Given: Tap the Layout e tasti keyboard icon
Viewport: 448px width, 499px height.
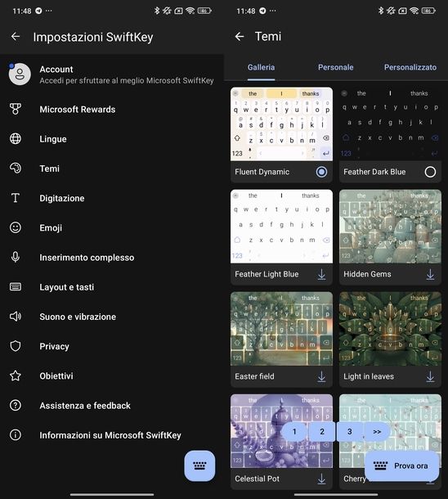Looking at the screenshot, I should [16, 287].
